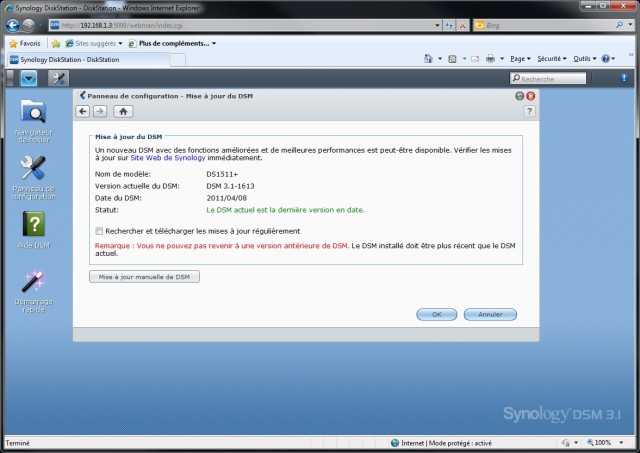Expand the address bar dropdown arrow
Image resolution: width=640 pixels, height=453 pixels.
[437, 25]
